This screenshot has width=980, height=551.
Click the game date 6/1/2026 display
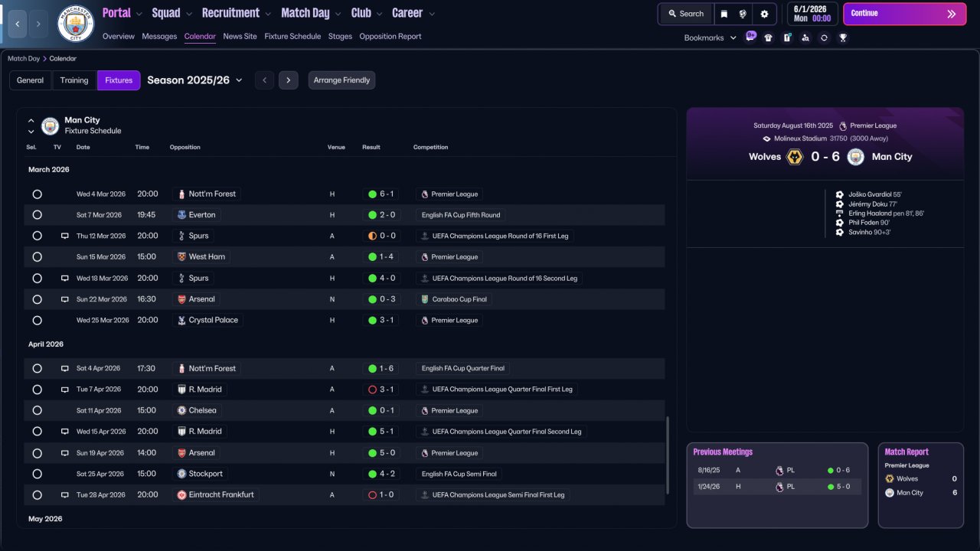pyautogui.click(x=811, y=14)
